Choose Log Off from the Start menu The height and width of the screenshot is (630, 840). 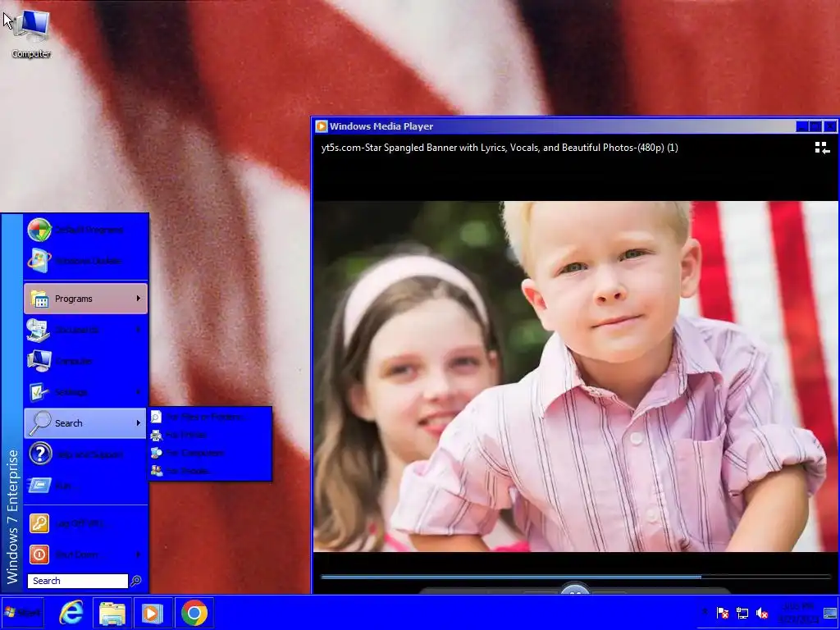85,523
